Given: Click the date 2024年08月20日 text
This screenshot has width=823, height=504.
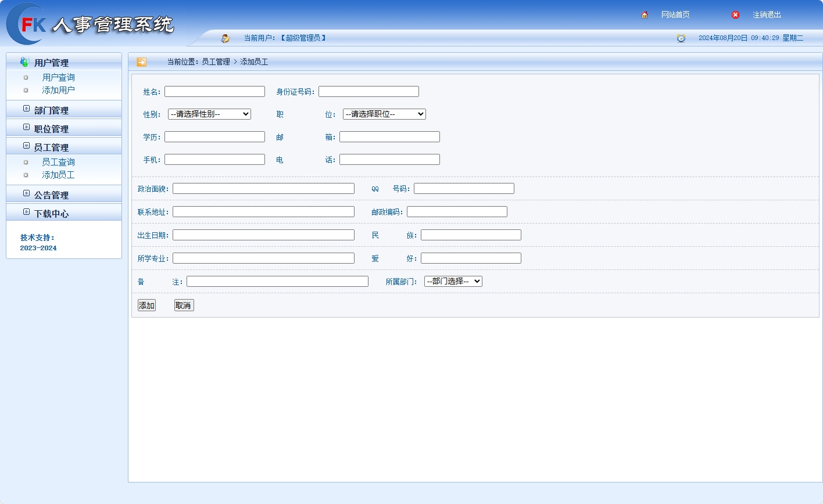Looking at the screenshot, I should coord(723,38).
